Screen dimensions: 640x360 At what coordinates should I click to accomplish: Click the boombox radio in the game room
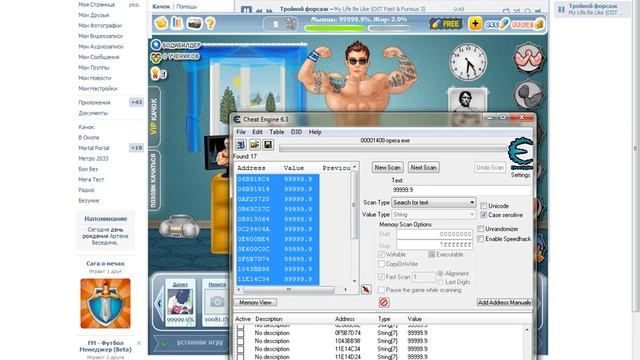pyautogui.click(x=179, y=226)
